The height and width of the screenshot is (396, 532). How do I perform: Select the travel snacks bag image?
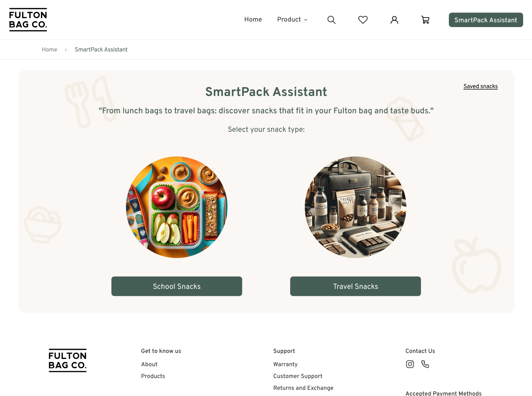(356, 207)
